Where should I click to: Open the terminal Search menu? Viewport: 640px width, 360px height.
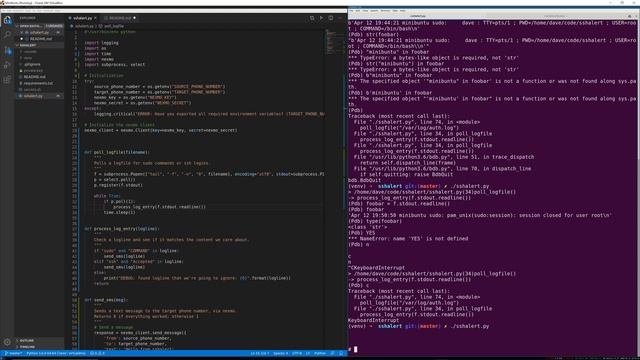[374, 11]
